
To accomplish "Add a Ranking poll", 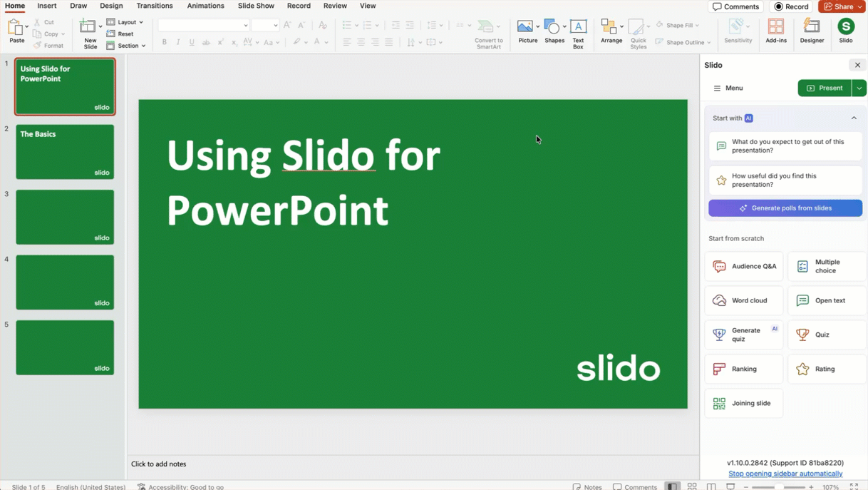I will pos(744,369).
